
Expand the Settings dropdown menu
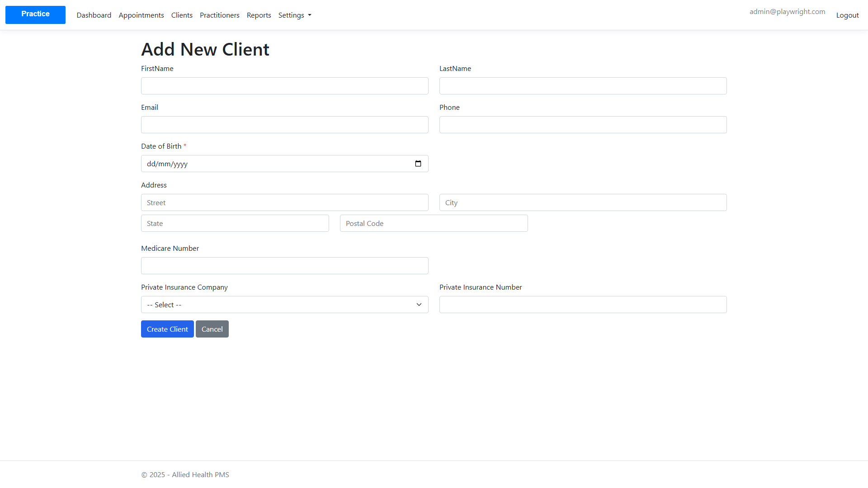[295, 15]
